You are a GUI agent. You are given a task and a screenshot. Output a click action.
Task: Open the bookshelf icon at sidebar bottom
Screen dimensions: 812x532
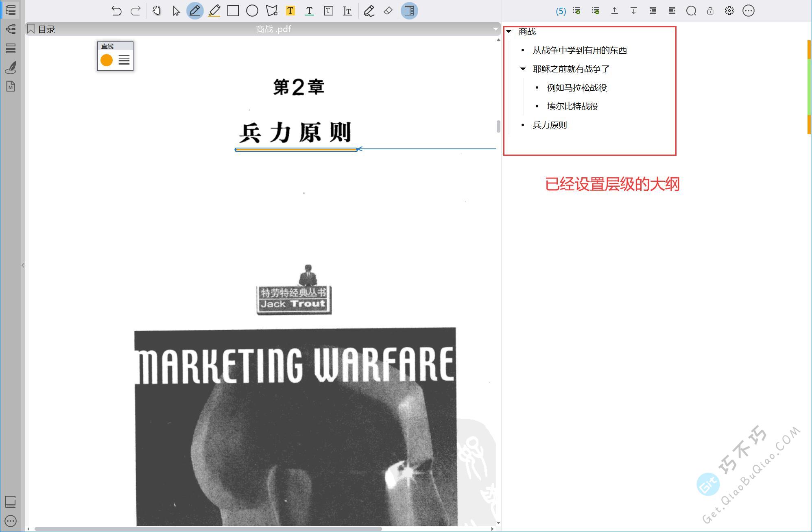[x=11, y=501]
